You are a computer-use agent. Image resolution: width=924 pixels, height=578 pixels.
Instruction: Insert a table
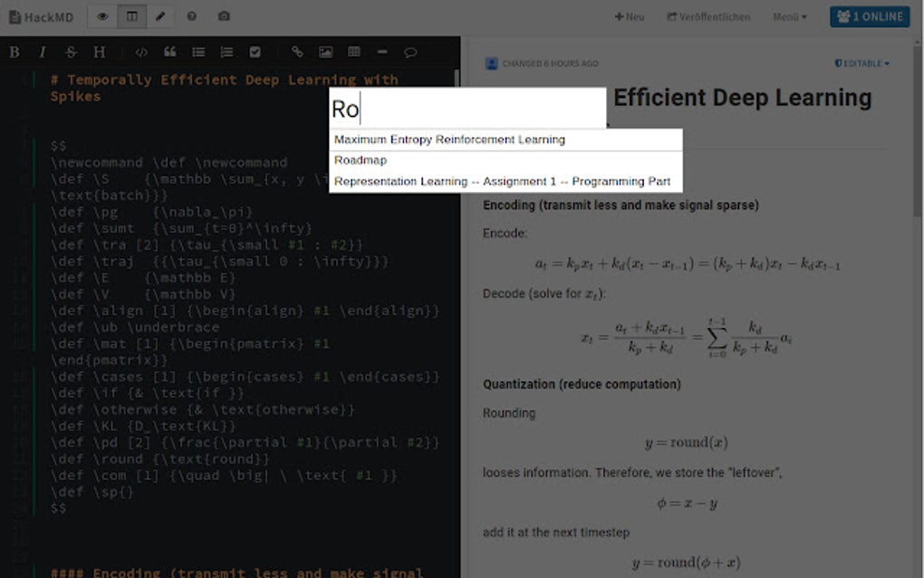pos(352,52)
